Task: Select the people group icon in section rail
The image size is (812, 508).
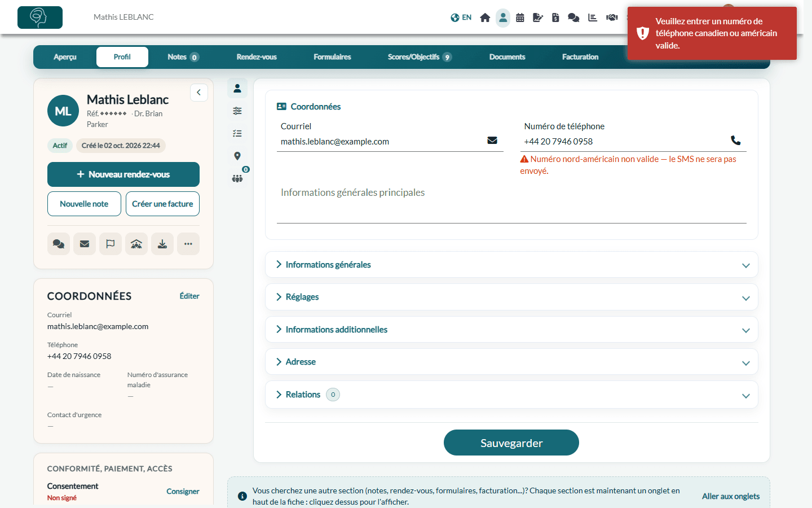Action: point(237,178)
